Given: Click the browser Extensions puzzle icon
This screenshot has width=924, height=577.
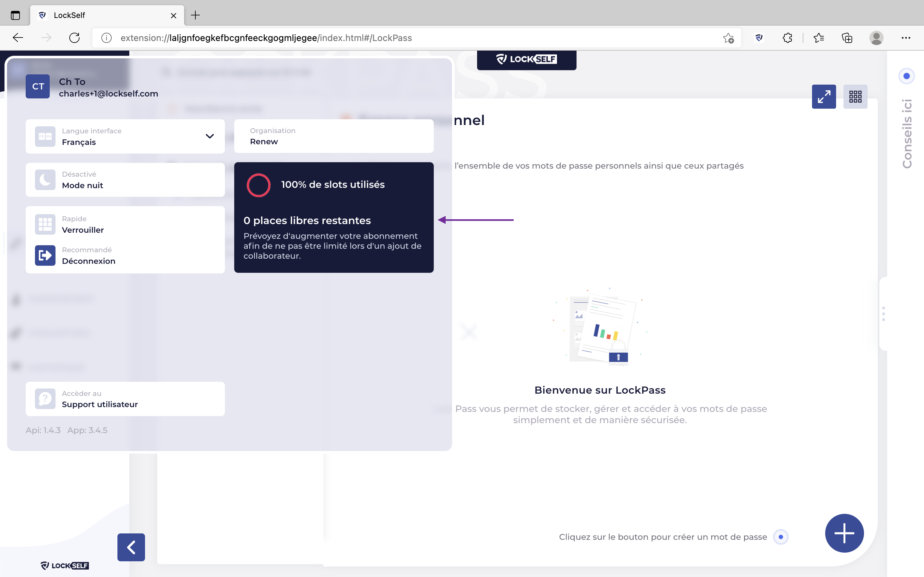Looking at the screenshot, I should (x=787, y=38).
